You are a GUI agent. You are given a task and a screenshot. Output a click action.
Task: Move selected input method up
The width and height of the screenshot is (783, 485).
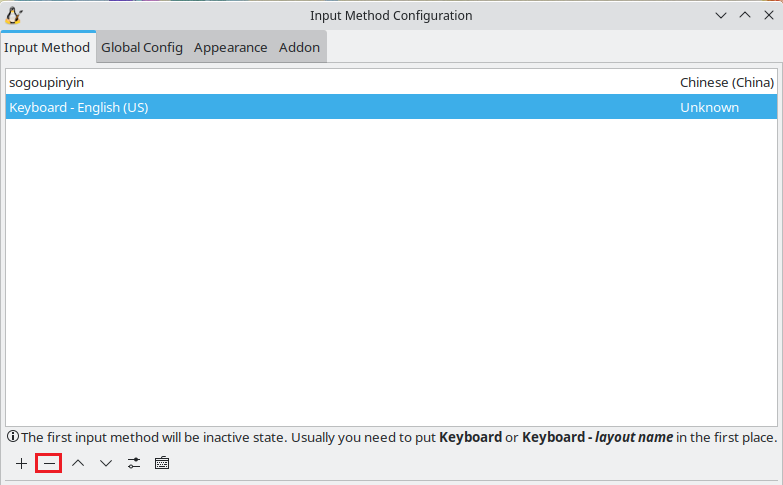[x=77, y=464]
